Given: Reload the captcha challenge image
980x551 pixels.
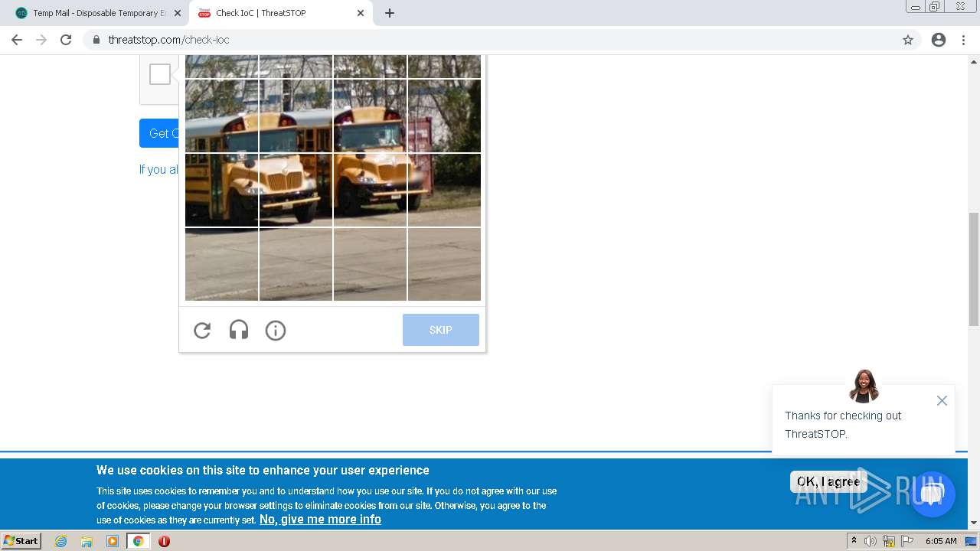Looking at the screenshot, I should point(202,330).
